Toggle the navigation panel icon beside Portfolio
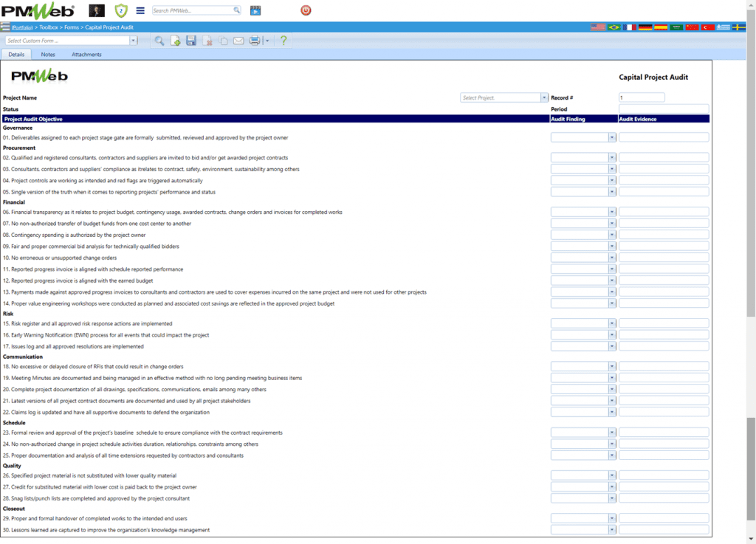 tap(5, 27)
